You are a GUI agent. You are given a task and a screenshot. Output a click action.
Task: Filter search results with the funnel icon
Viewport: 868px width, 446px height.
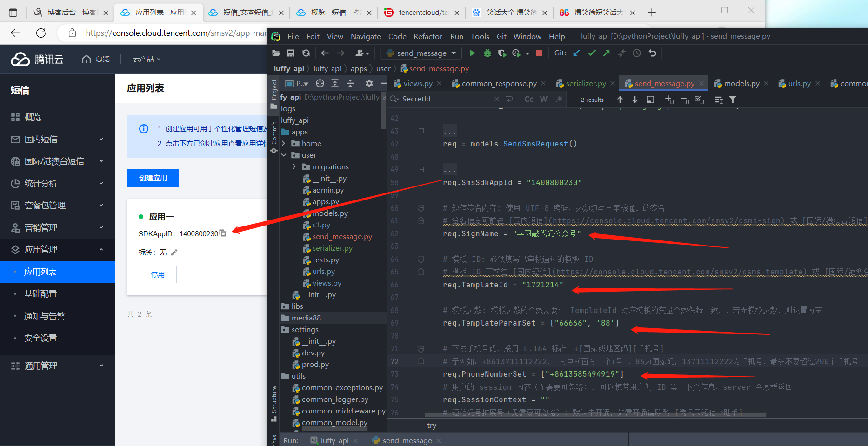pos(733,100)
